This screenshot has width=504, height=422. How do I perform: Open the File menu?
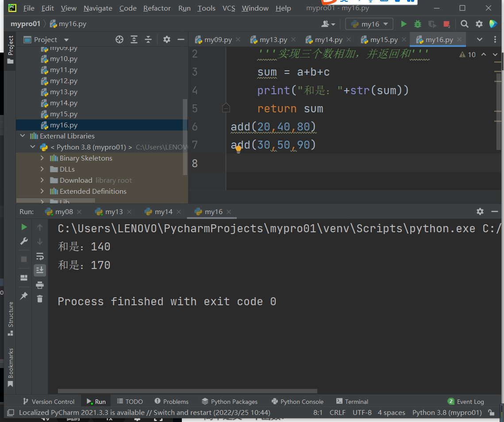click(x=29, y=8)
